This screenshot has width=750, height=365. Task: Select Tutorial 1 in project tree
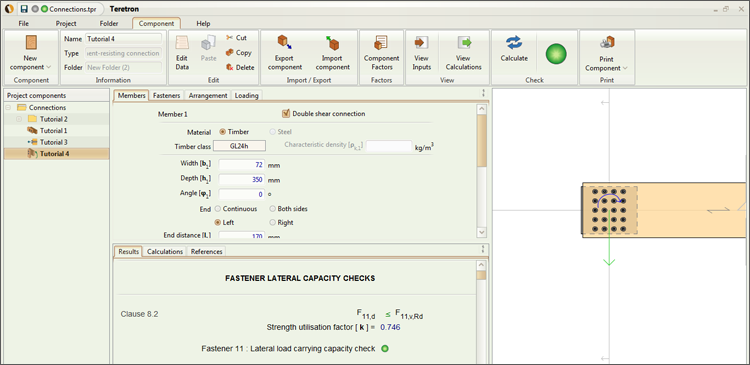click(x=54, y=131)
